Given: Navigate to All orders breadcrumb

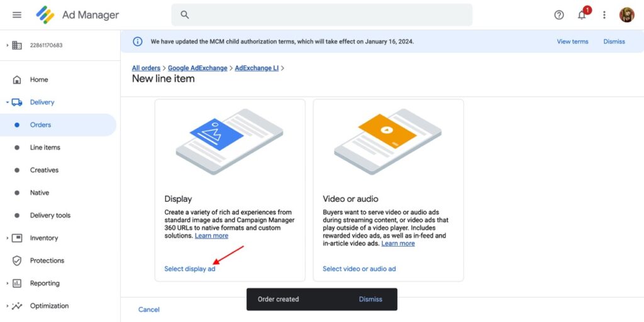Looking at the screenshot, I should (x=146, y=68).
